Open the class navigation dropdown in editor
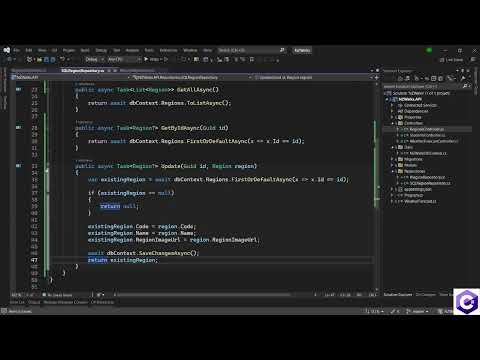The height and width of the screenshot is (360, 480). click(191, 77)
